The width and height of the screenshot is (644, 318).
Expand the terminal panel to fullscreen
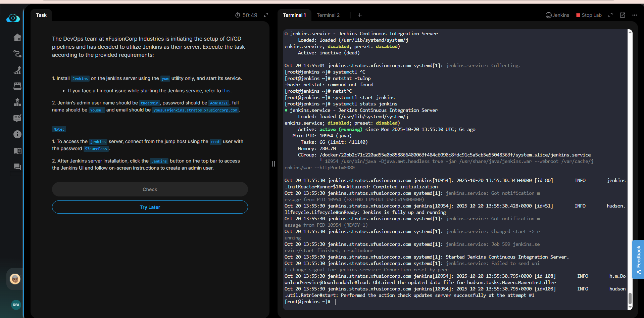click(610, 15)
